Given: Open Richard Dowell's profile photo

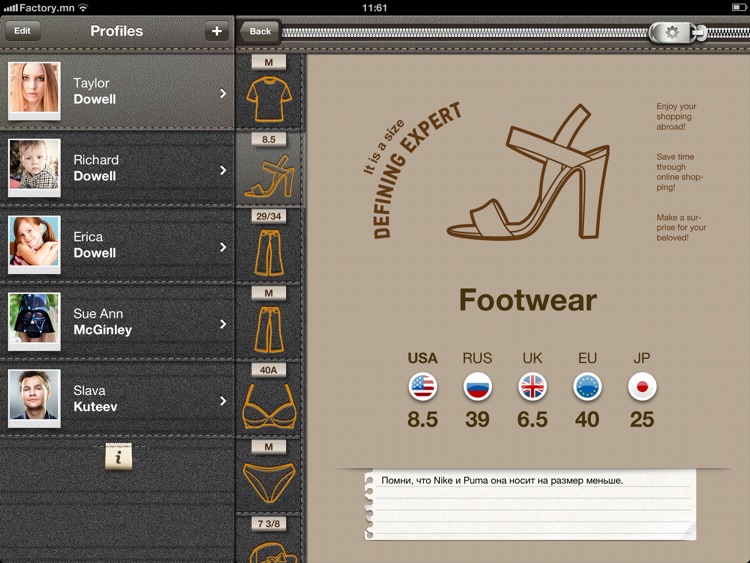Looking at the screenshot, I should point(34,168).
